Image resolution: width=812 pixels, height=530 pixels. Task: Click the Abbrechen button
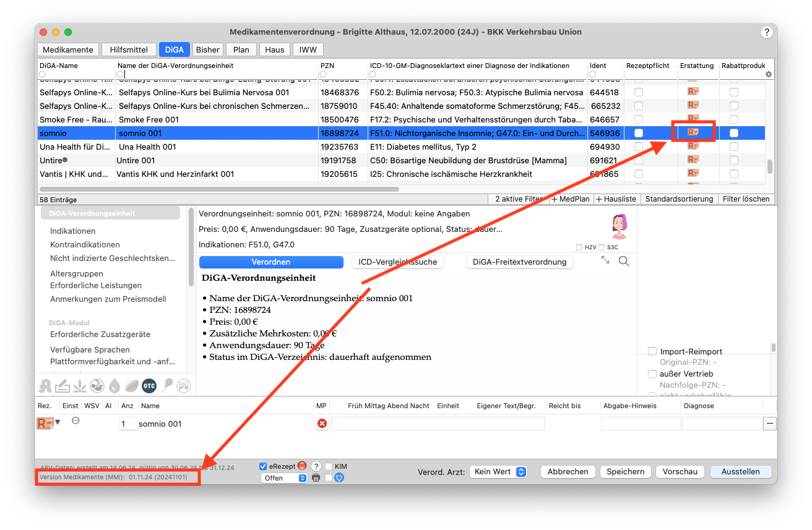coord(568,472)
